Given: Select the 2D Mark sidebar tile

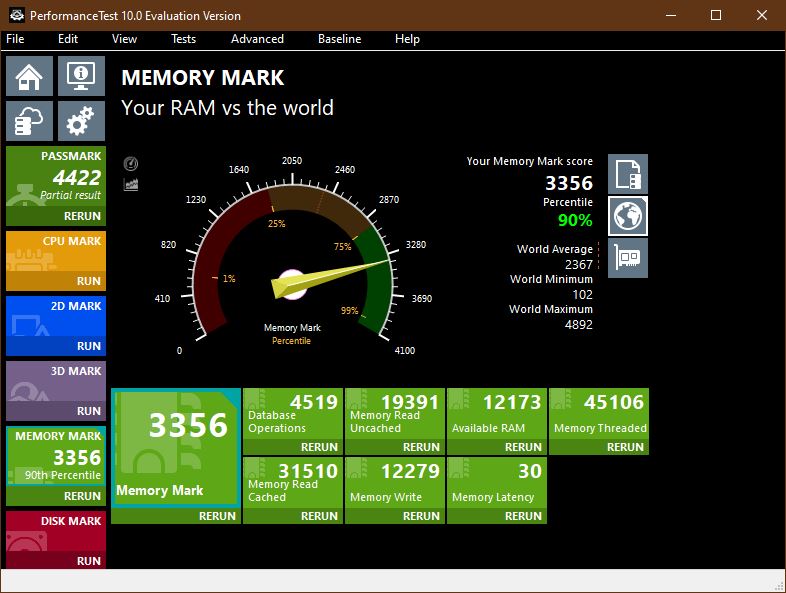Looking at the screenshot, I should (x=56, y=316).
